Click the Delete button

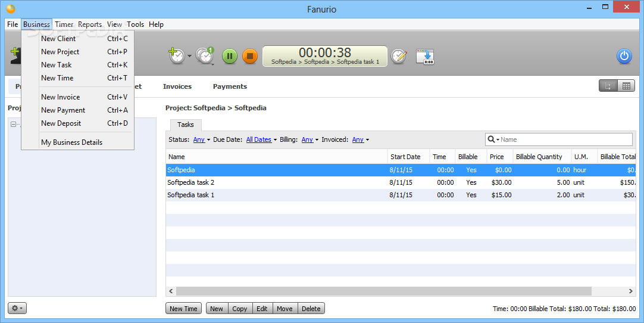coord(311,309)
